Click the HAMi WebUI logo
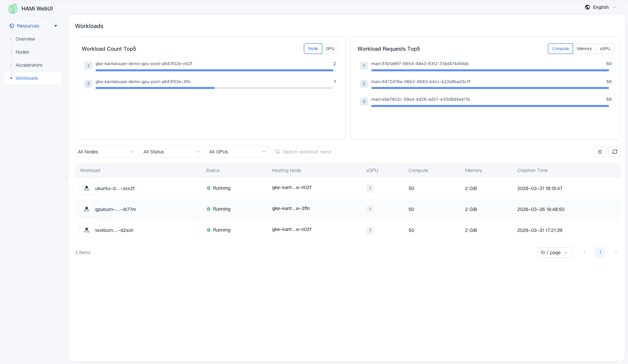 pos(13,9)
